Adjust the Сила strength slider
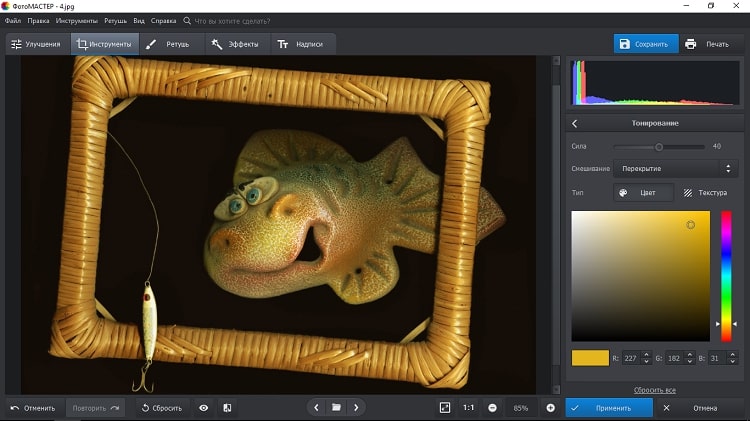Screen dimensions: 750x421 [659, 146]
